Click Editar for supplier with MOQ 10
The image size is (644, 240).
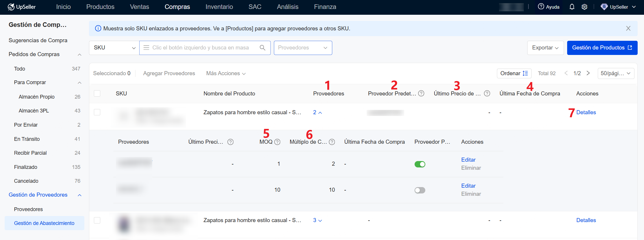tap(468, 186)
